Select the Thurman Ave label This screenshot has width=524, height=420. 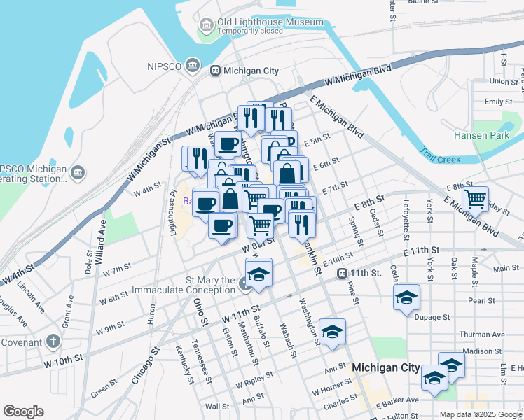point(482,335)
